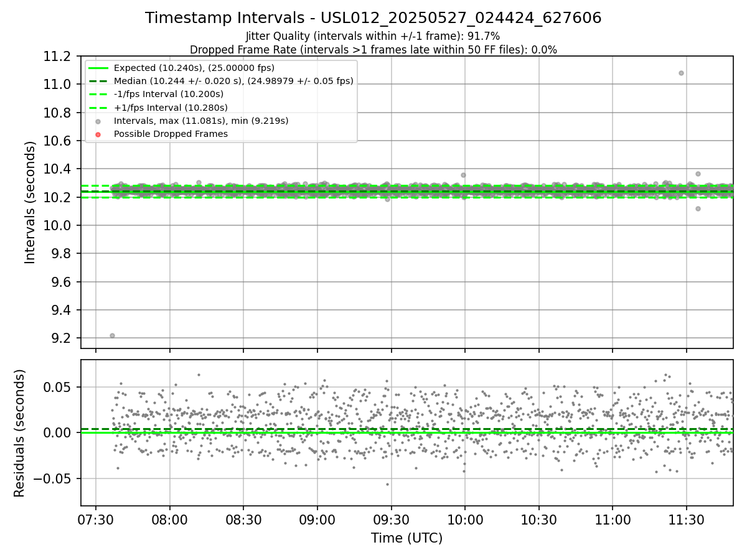
Task: Click the 'Jitter Quality' subtitle line
Action: click(373, 37)
